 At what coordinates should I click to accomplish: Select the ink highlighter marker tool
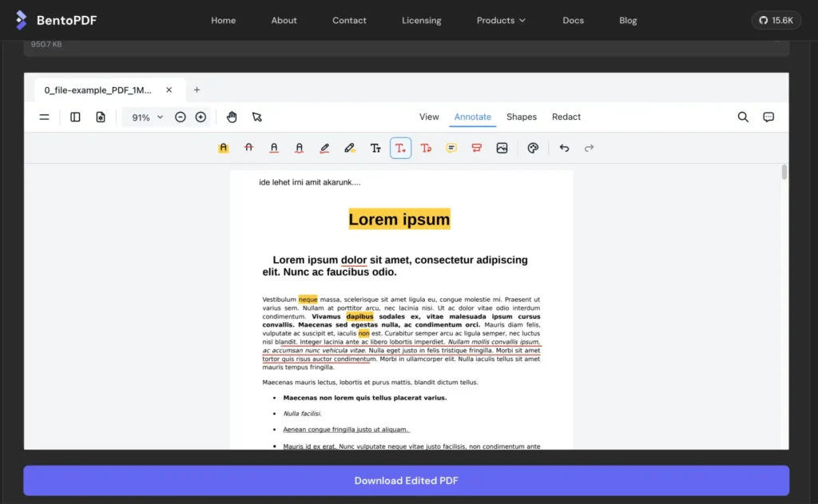[x=350, y=149]
